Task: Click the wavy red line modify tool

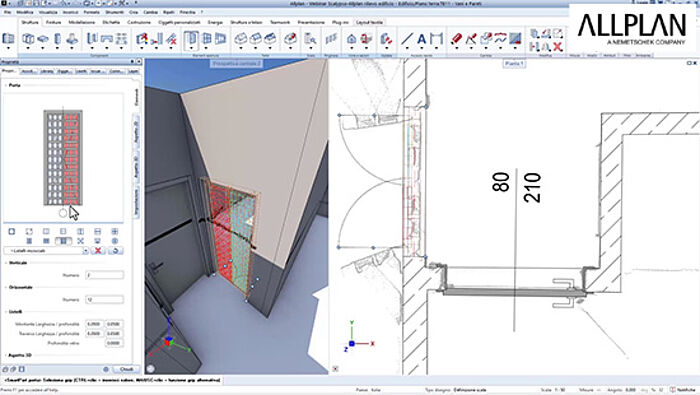Action: 500,39
